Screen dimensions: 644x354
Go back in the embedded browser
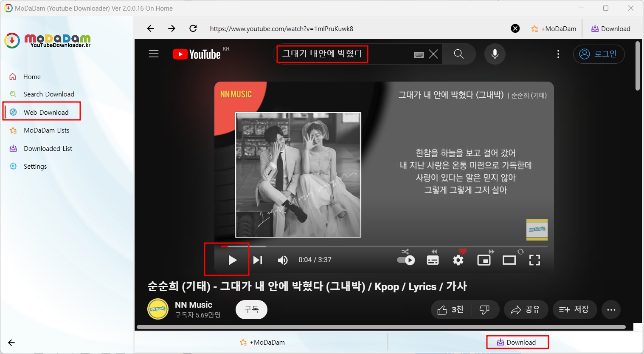point(151,28)
